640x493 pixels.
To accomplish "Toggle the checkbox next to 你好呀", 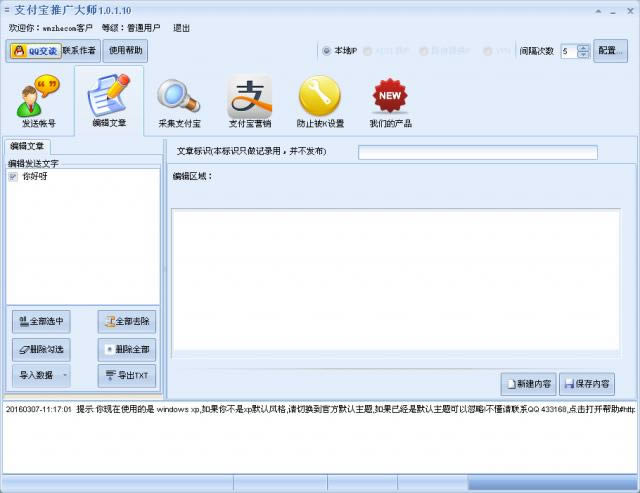I will (13, 176).
